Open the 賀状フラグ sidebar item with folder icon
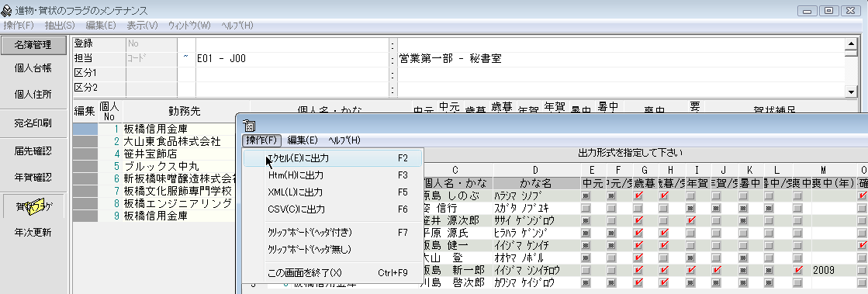Screen dimensions: 868x294 click(x=33, y=206)
